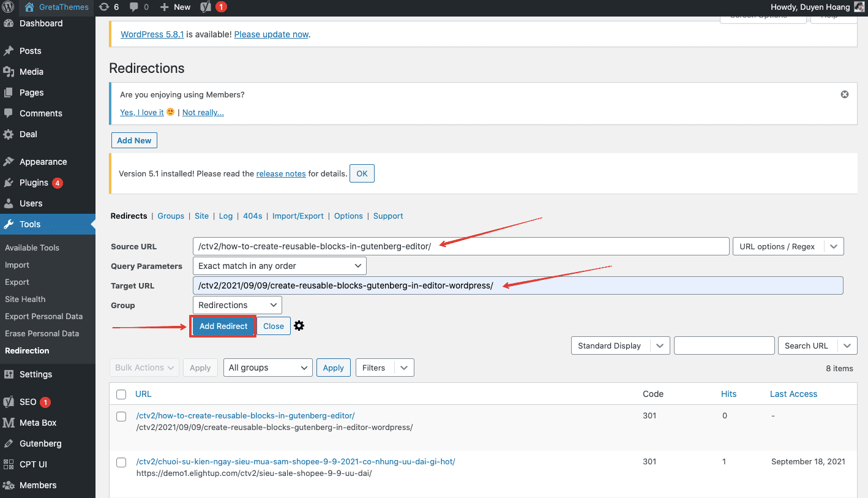The image size is (868, 498).
Task: Click the Duyen Hoang avatar
Action: (859, 7)
